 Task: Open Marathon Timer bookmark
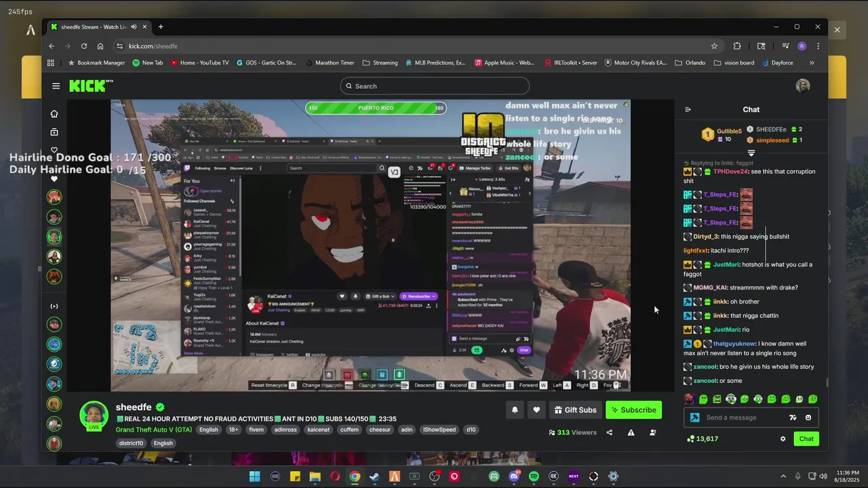329,63
